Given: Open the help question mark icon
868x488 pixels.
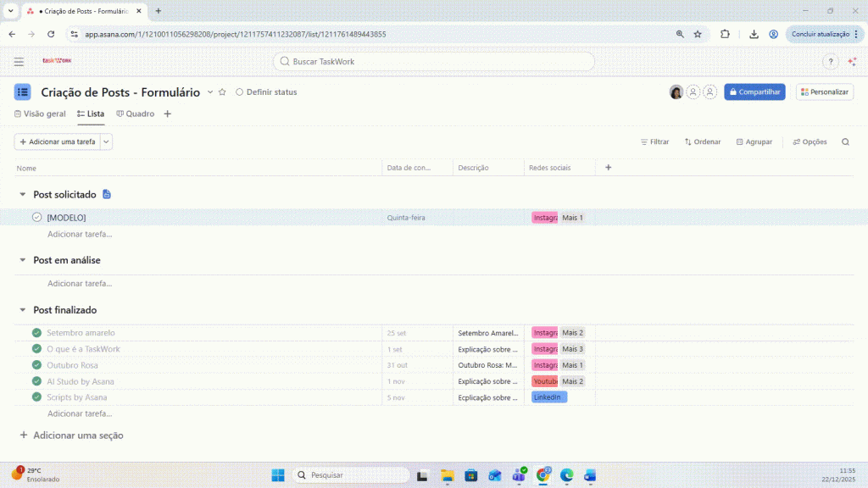Looking at the screenshot, I should 831,62.
